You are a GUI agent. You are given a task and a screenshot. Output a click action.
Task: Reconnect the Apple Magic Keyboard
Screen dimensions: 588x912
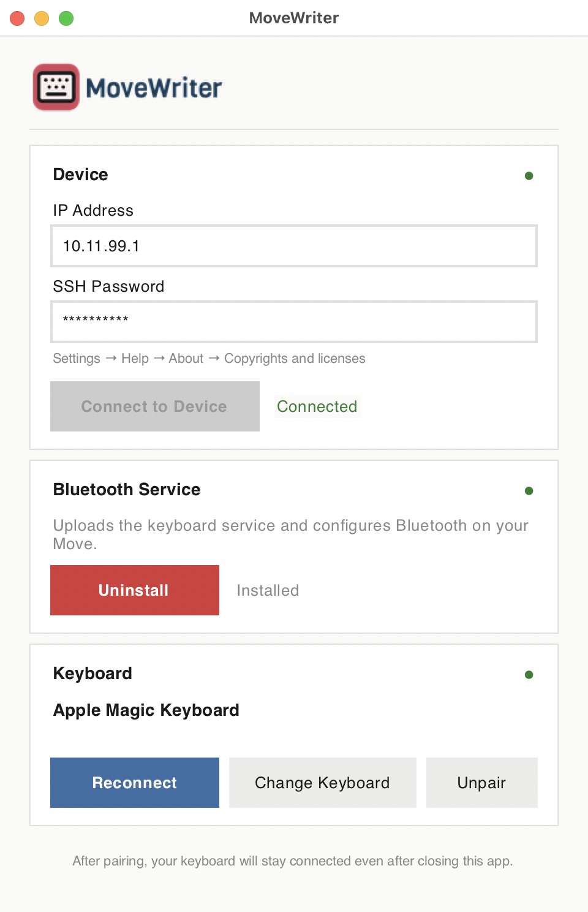pyautogui.click(x=134, y=783)
